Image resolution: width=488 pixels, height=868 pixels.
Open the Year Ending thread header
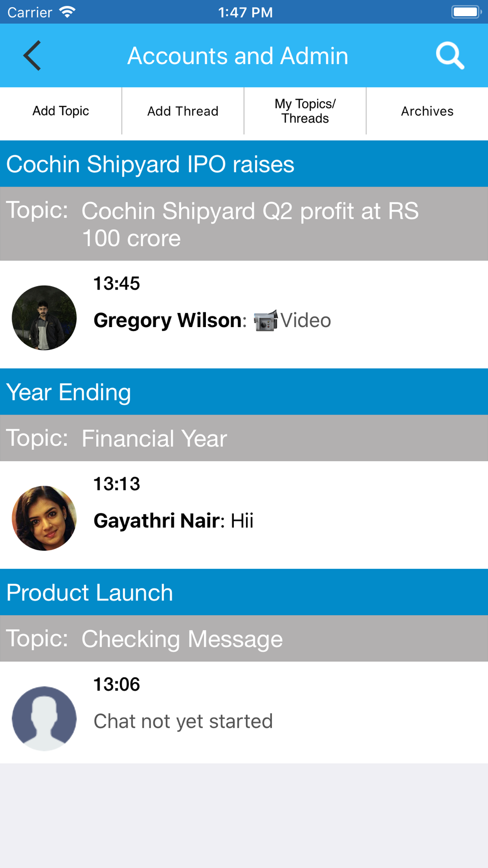coord(244,392)
